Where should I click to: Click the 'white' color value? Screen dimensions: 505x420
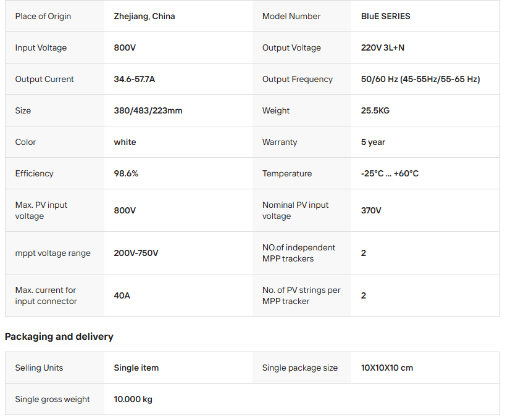(x=125, y=142)
